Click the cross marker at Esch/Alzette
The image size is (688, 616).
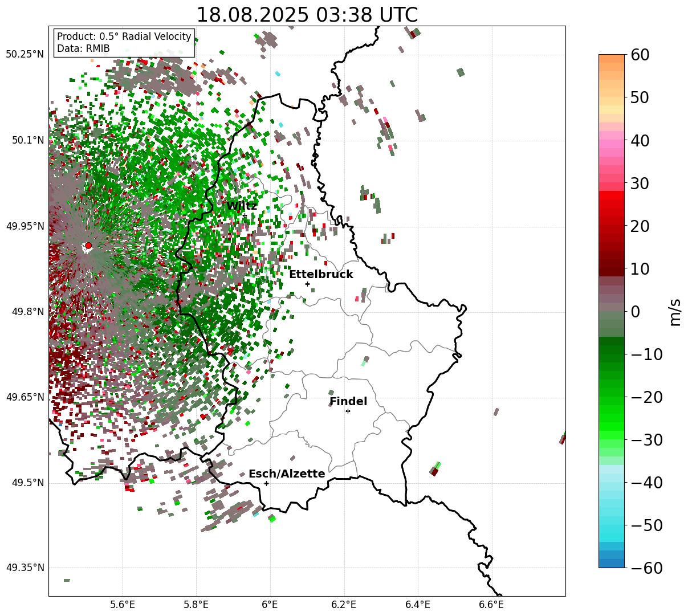coord(266,483)
